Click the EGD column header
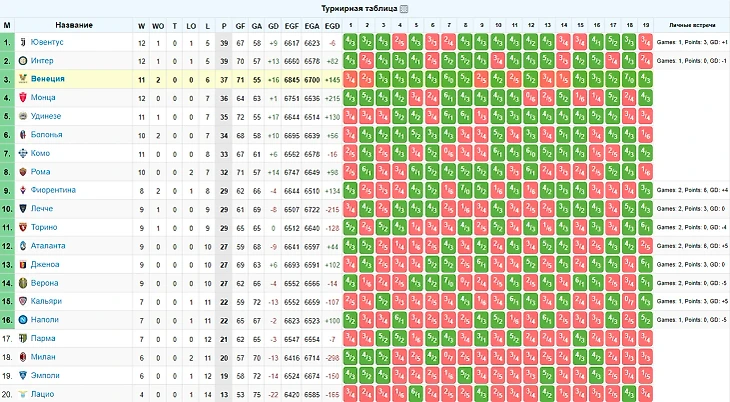 332,26
